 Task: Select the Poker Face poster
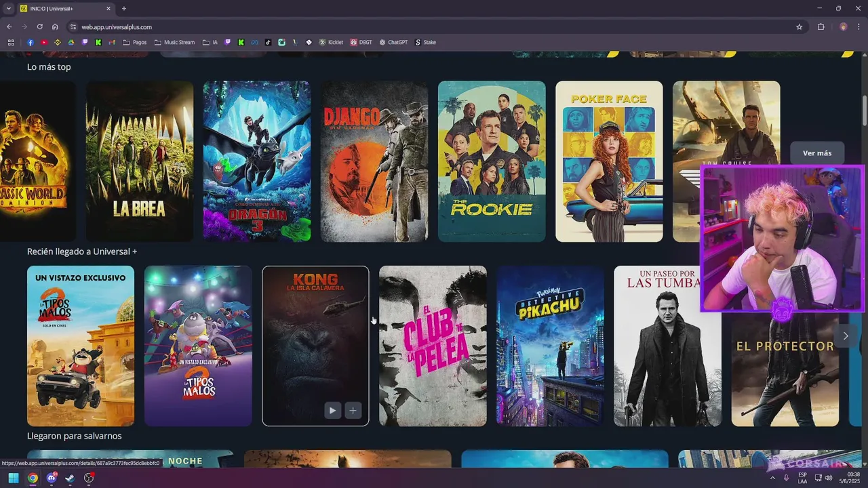pyautogui.click(x=609, y=161)
